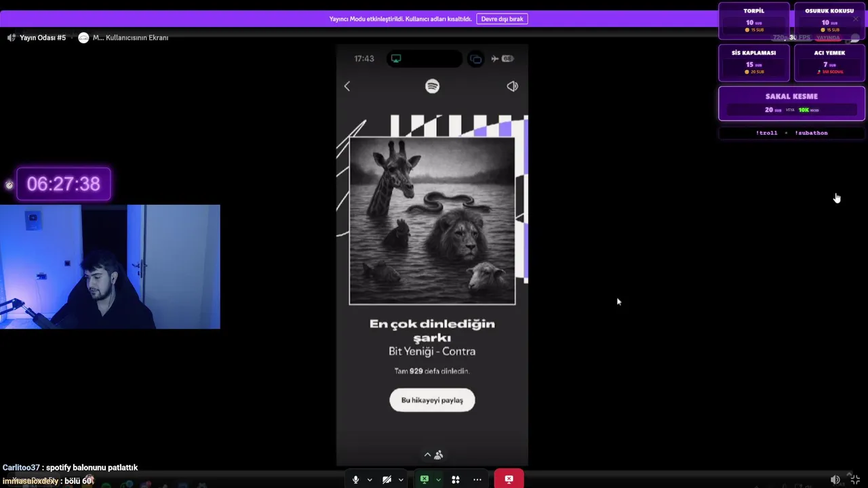The image size is (868, 488).
Task: Close the streamer mode banner with X
Action: (x=856, y=19)
